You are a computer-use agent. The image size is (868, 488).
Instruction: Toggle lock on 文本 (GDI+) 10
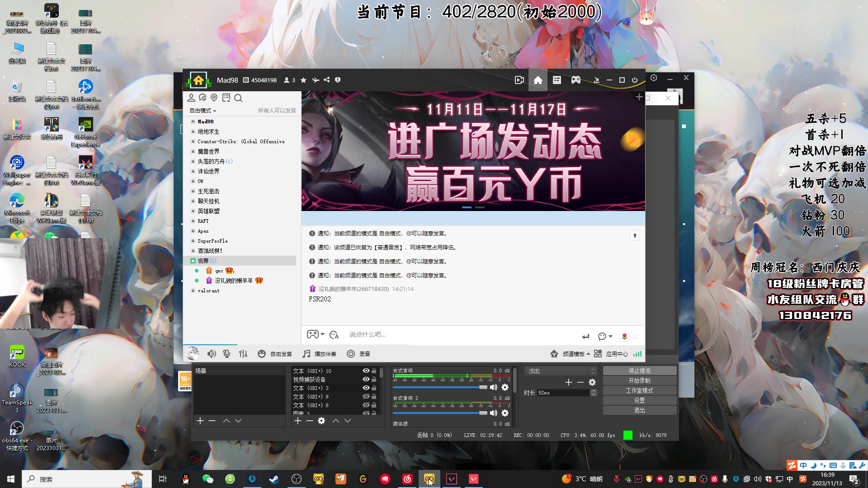374,371
